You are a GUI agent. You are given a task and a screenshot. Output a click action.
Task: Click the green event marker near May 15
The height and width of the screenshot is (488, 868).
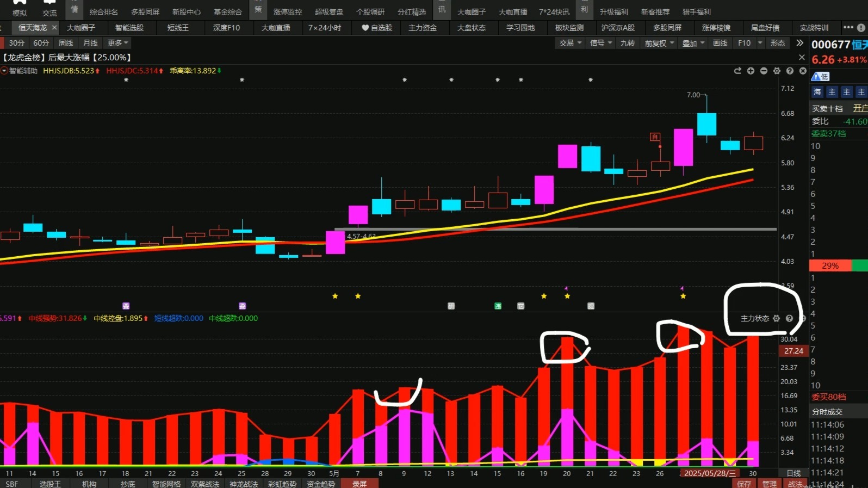point(498,306)
